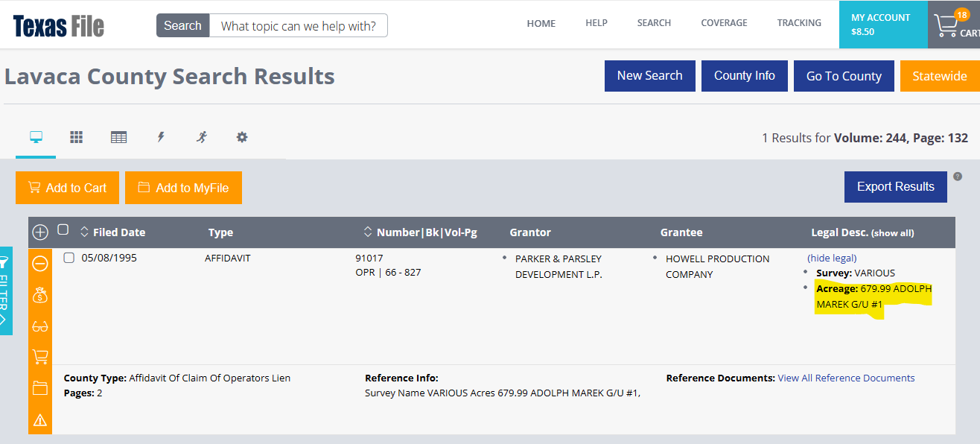Open the shopping cart in header
This screenshot has height=444, width=980.
click(x=947, y=27)
